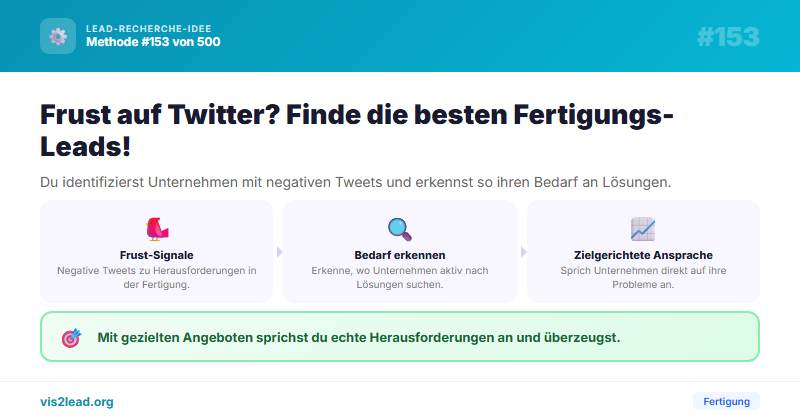This screenshot has width=800, height=420.
Task: Click the 'Frust-Signale' card title
Action: pyautogui.click(x=157, y=255)
